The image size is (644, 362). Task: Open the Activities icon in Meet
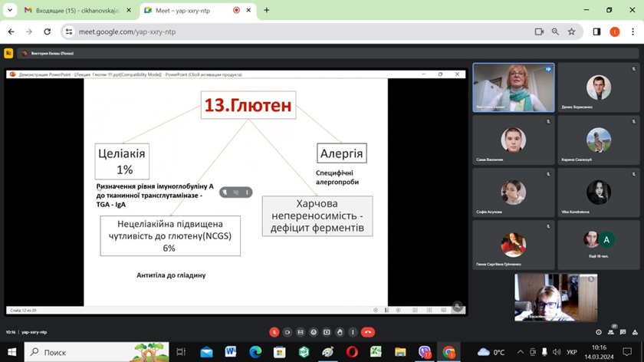coord(635,332)
